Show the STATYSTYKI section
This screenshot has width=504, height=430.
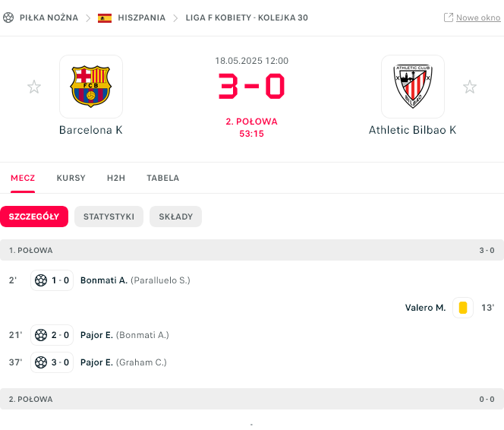tap(109, 217)
